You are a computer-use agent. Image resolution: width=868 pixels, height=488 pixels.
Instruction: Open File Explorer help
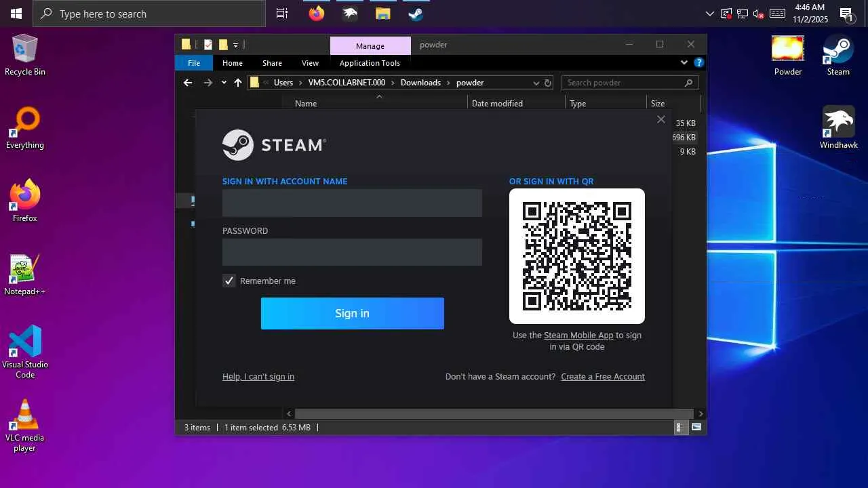699,62
